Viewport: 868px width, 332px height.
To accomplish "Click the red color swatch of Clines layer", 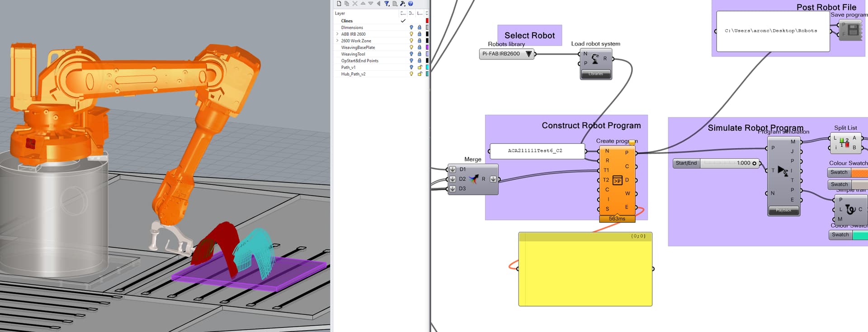I will [427, 21].
